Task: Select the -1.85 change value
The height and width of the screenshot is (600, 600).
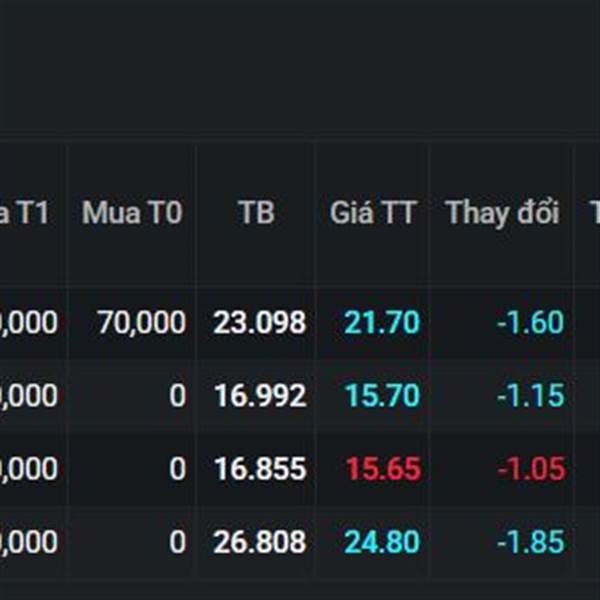Action: [530, 543]
